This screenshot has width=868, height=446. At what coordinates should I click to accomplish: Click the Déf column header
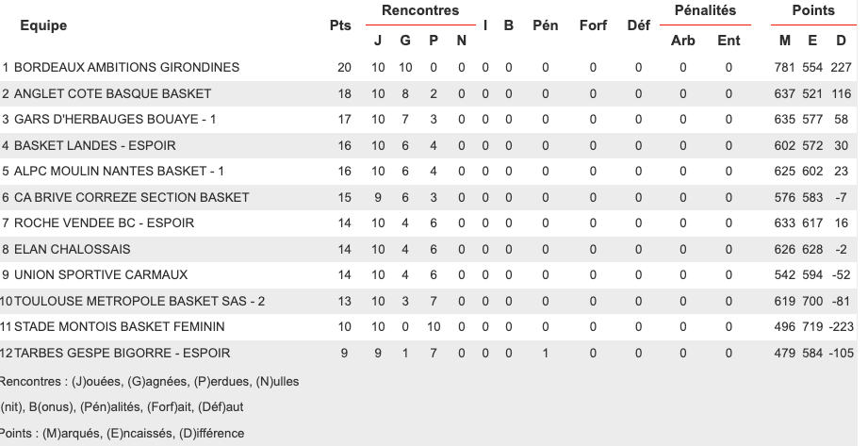(638, 25)
